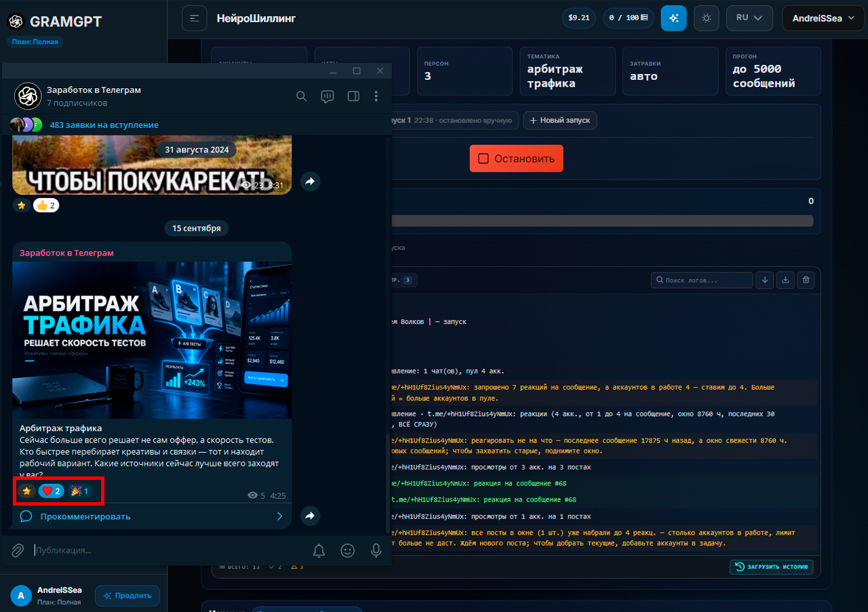The height and width of the screenshot is (612, 868).
Task: Click the run progress bar
Action: 602,221
